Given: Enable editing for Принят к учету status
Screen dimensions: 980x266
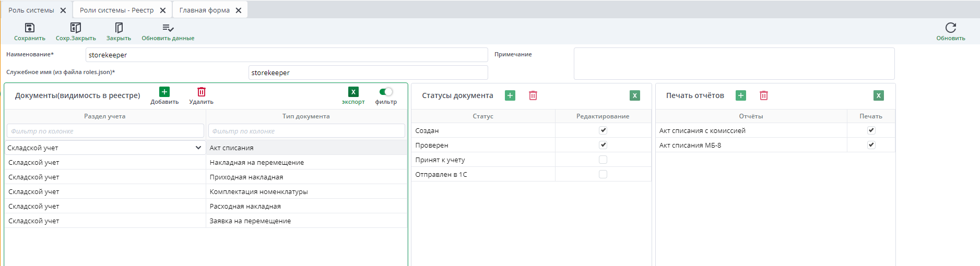Looking at the screenshot, I should tap(603, 160).
